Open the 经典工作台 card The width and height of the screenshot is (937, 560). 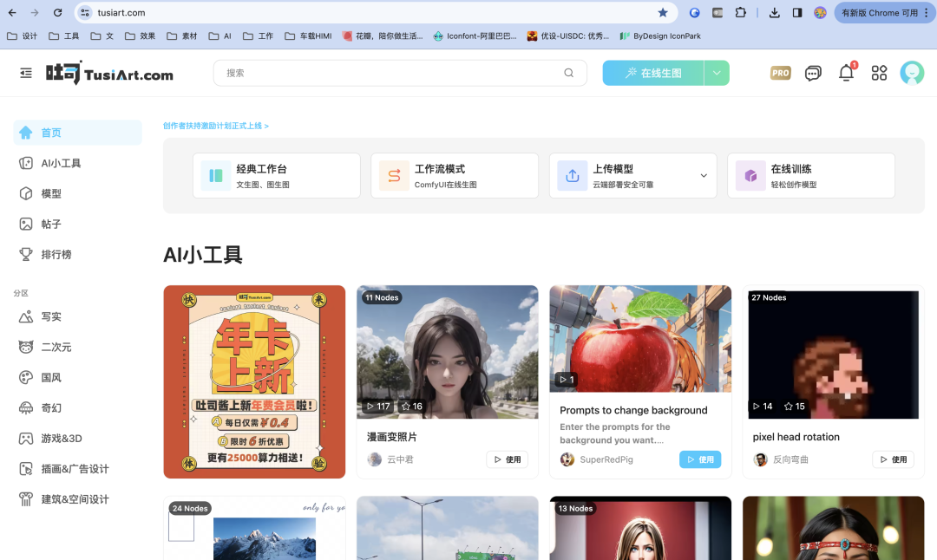click(x=276, y=176)
